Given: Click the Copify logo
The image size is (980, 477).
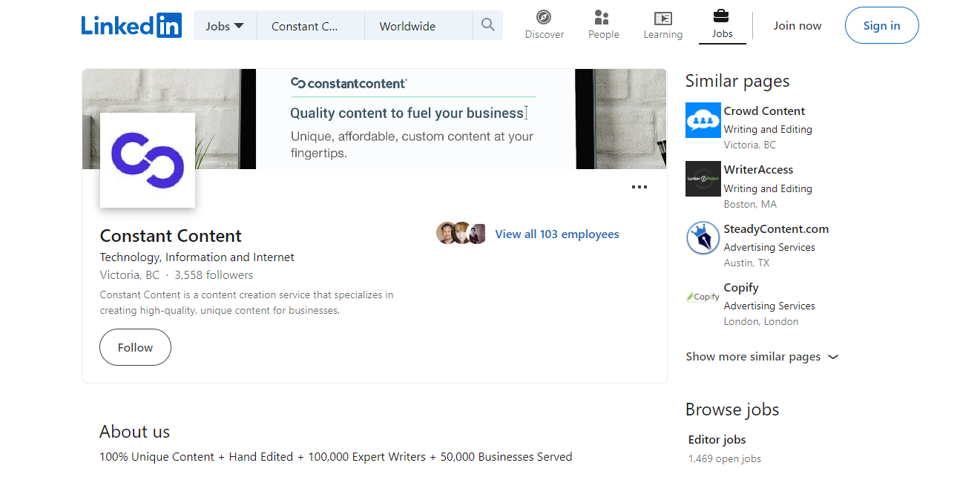Looking at the screenshot, I should point(703,297).
